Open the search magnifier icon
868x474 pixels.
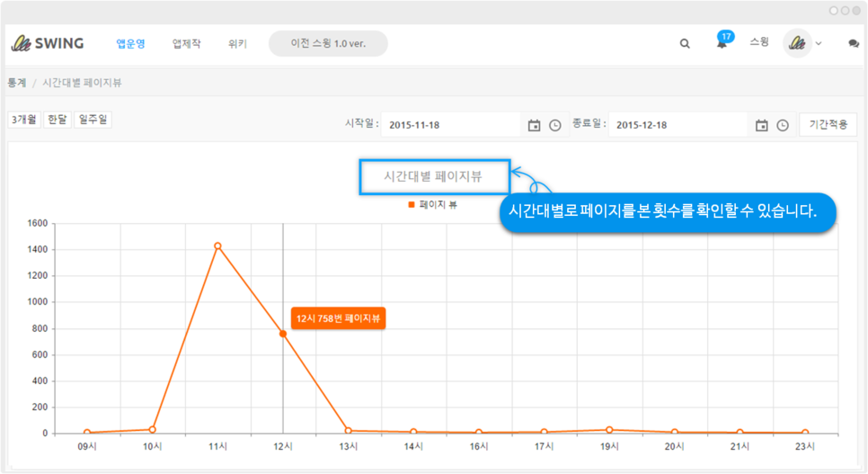point(685,43)
